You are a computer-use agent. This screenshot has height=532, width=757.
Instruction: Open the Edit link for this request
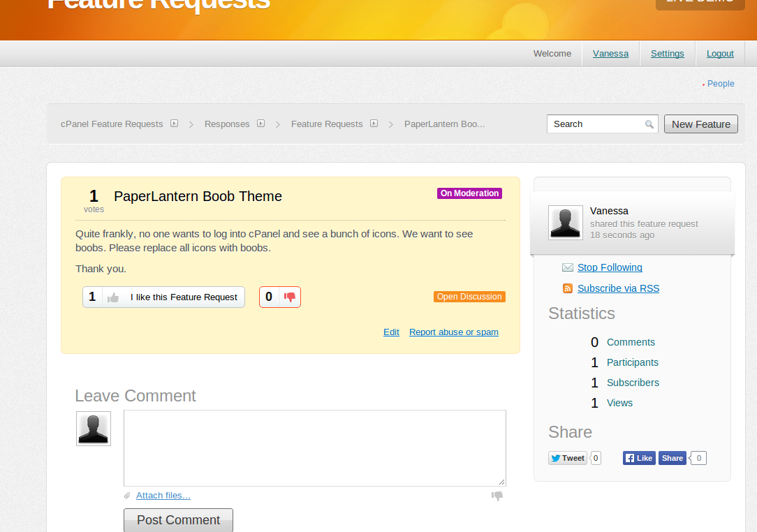pos(391,332)
